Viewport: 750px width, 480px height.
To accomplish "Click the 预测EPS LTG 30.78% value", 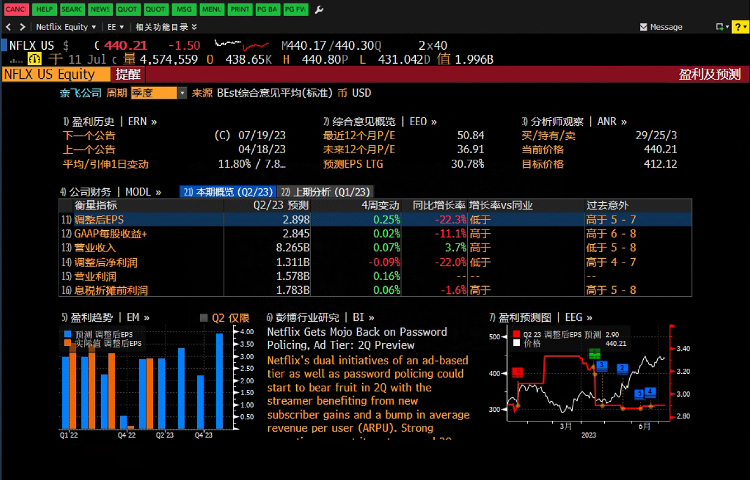I will pos(467,164).
